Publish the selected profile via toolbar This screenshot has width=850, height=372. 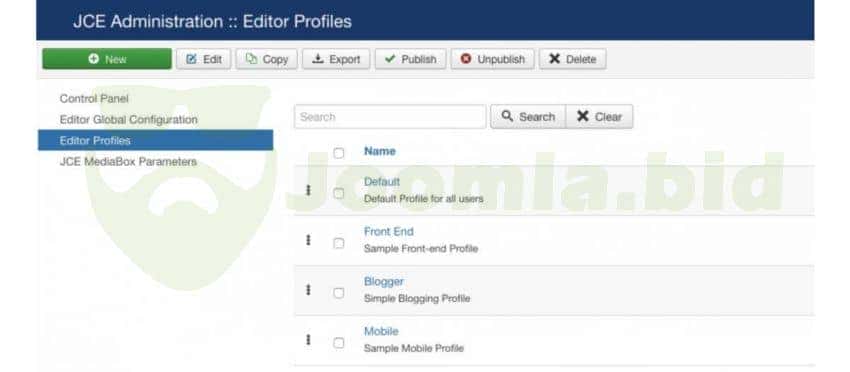point(410,59)
